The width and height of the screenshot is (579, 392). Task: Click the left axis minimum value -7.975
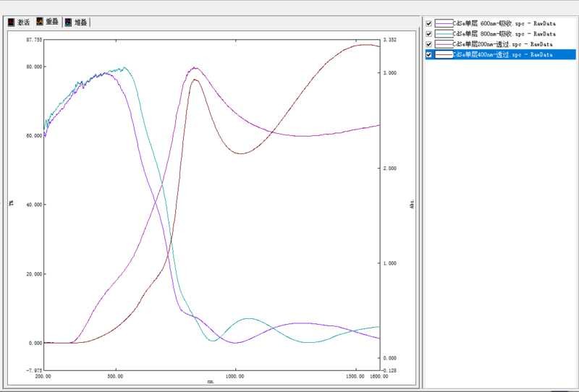tap(34, 370)
